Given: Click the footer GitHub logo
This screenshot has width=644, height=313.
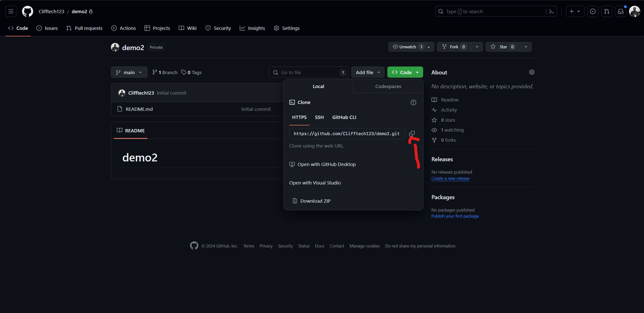Looking at the screenshot, I should 194,245.
